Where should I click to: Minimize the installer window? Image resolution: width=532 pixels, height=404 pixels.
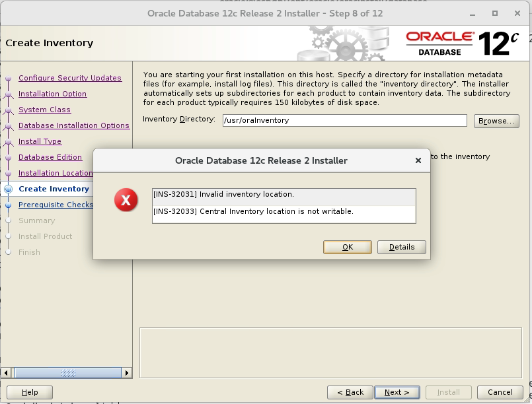click(473, 14)
